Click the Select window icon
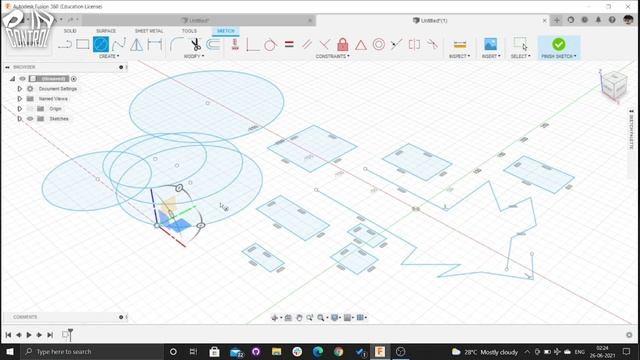640x360 pixels. pos(520,44)
